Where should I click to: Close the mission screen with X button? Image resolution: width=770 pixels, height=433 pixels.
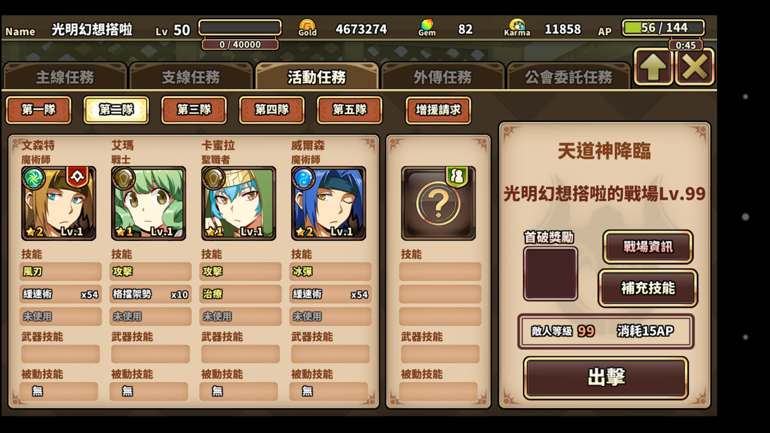coord(695,67)
